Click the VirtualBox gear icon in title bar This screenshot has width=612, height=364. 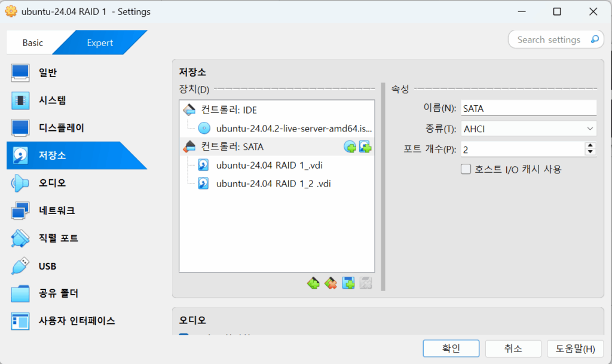click(11, 11)
